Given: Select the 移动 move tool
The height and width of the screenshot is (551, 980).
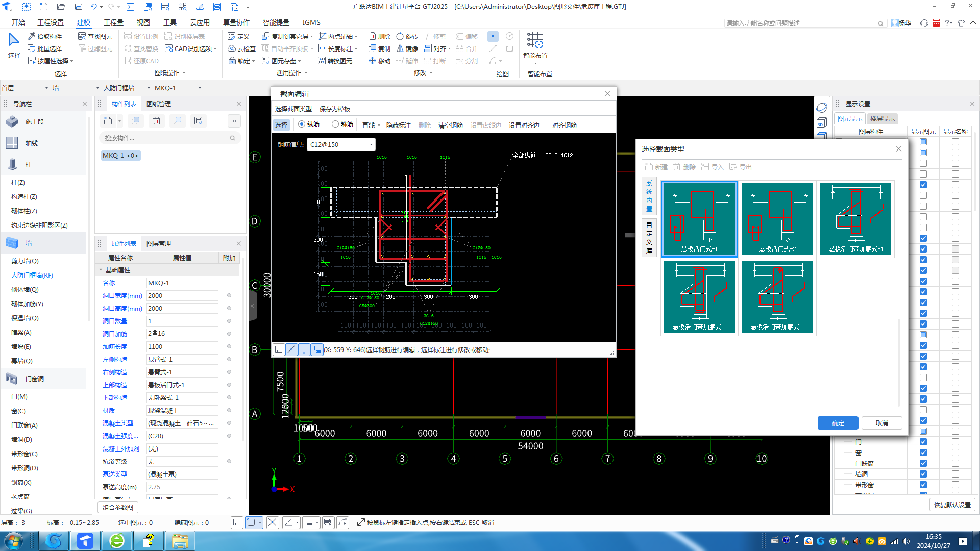Looking at the screenshot, I should (380, 61).
